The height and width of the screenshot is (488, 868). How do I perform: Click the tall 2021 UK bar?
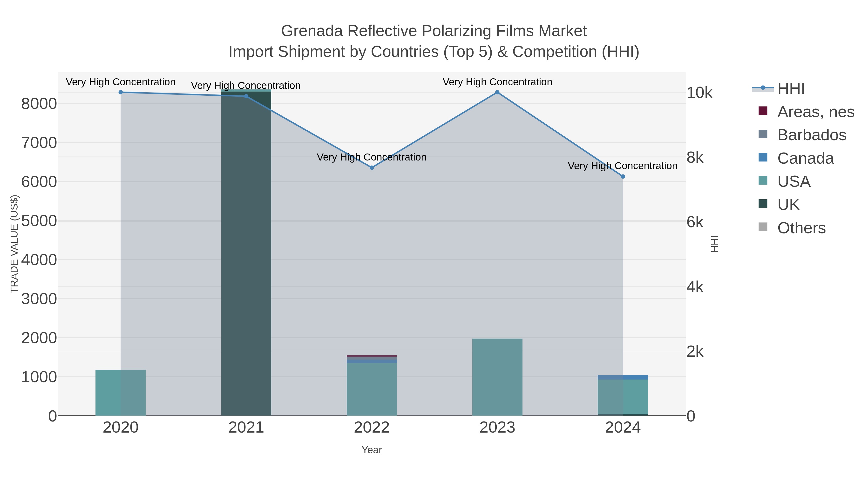(x=246, y=253)
